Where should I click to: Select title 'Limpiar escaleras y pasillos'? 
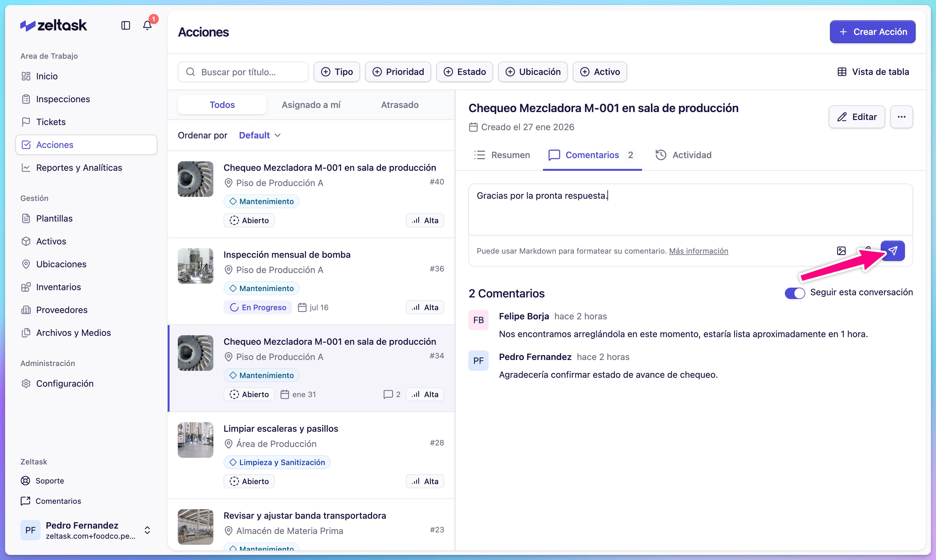pos(281,429)
